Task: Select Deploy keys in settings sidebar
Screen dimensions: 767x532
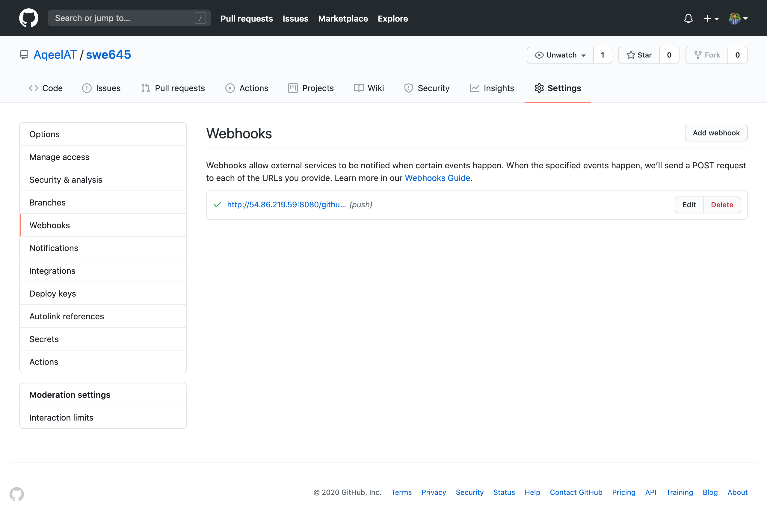Action: point(53,293)
